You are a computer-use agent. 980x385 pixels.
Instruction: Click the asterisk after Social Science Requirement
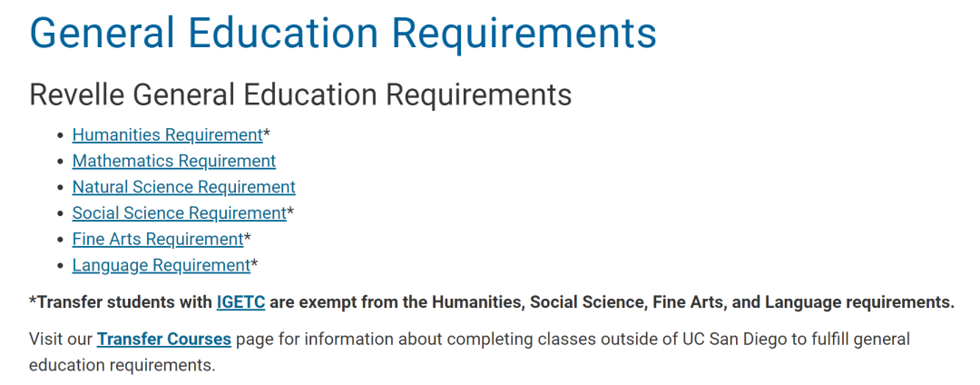[x=290, y=212]
